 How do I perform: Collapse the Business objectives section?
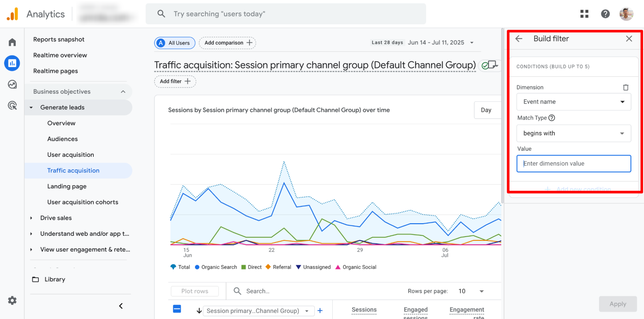click(123, 91)
